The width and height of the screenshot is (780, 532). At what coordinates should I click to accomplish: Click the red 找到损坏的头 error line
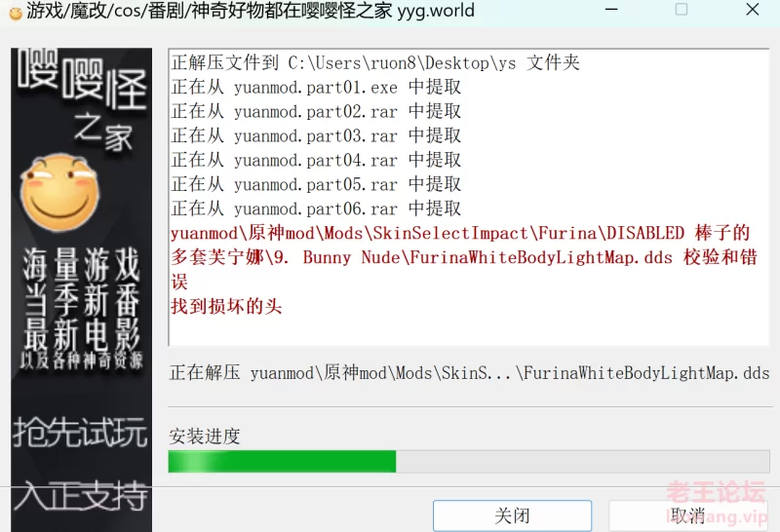pyautogui.click(x=226, y=306)
